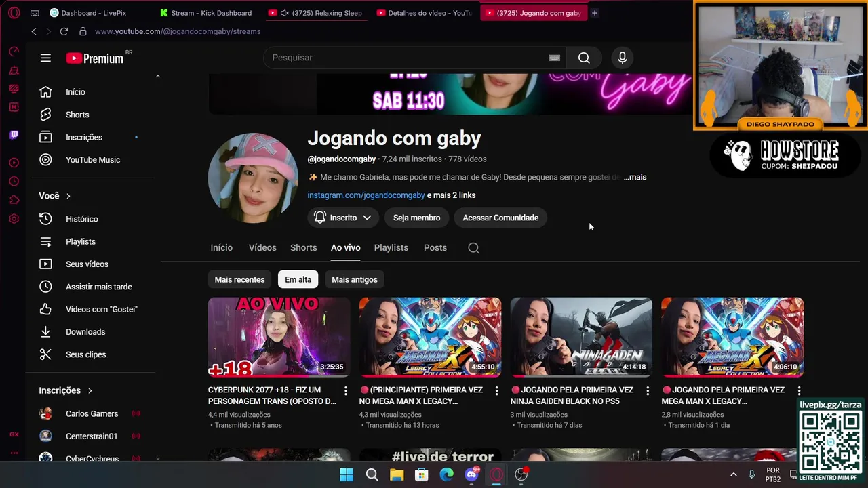Open Microsoft Edge from the taskbar
The height and width of the screenshot is (488, 868).
pyautogui.click(x=446, y=474)
